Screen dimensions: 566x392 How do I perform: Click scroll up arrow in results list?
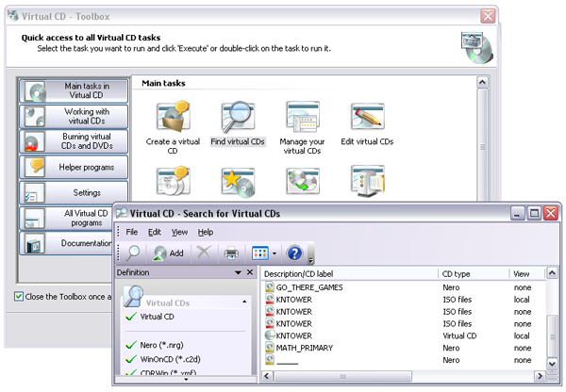(x=552, y=273)
